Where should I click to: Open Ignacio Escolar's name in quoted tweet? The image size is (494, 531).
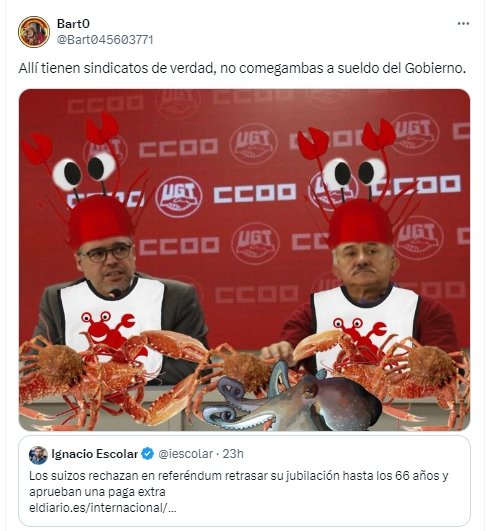click(95, 454)
